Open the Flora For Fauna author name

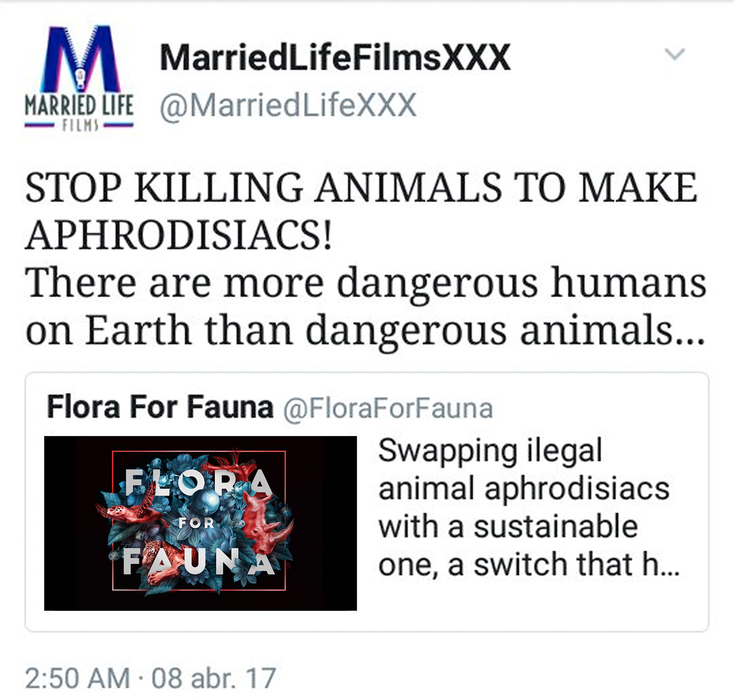click(x=160, y=407)
